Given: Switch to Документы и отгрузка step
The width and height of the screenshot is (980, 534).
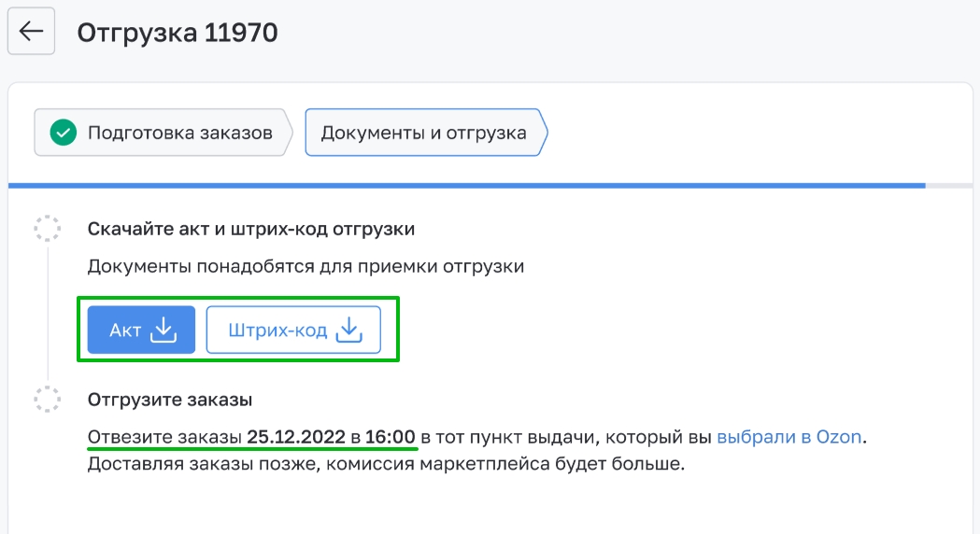Looking at the screenshot, I should coord(426,133).
